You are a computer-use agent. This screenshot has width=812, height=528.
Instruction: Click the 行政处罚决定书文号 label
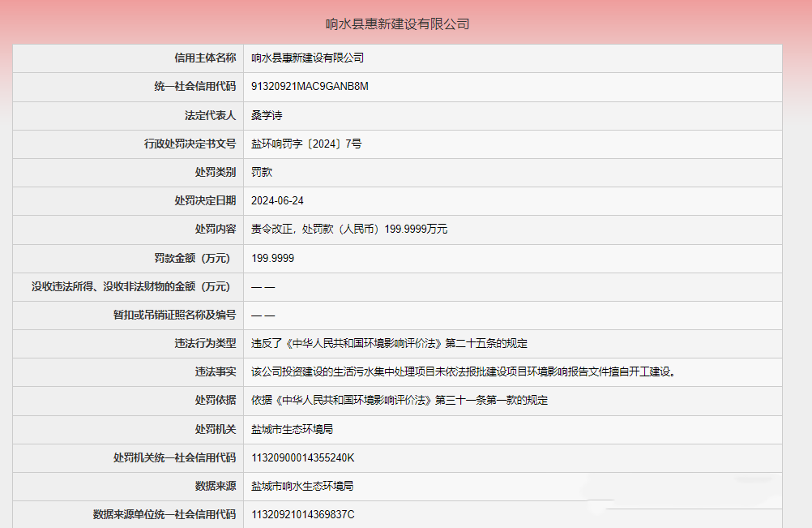click(190, 144)
